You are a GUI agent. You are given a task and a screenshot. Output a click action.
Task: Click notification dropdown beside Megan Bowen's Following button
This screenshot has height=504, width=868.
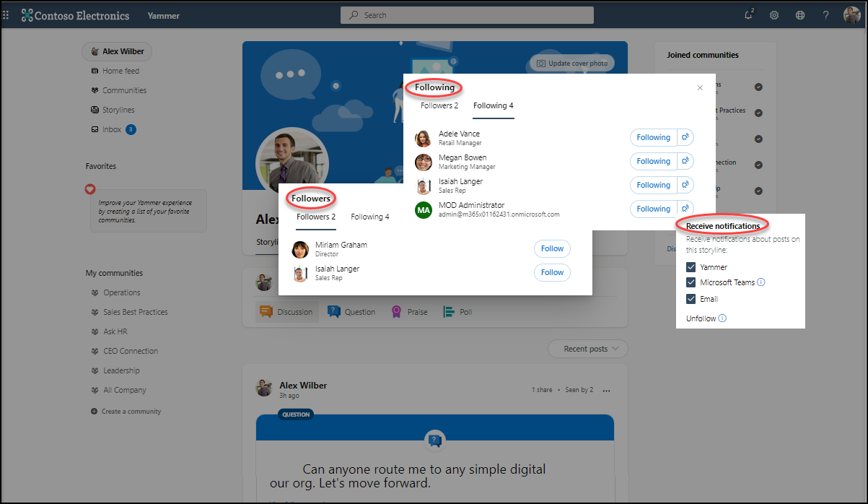pyautogui.click(x=685, y=161)
